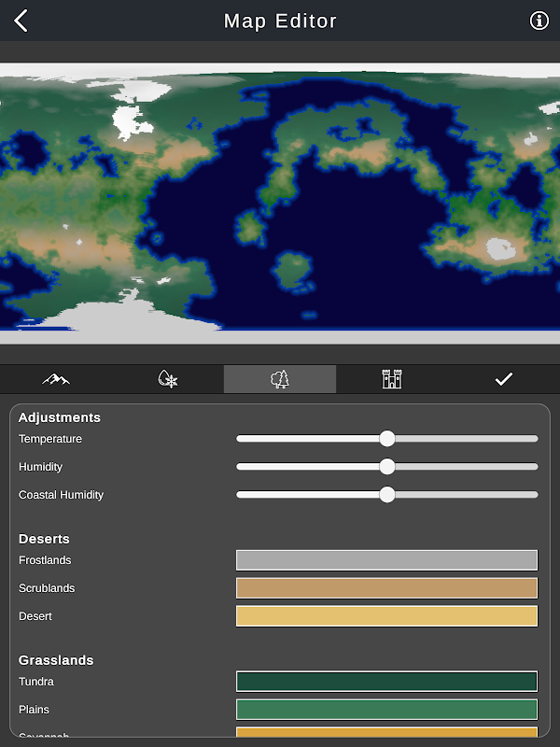The image size is (560, 747).
Task: Click the Coastal Humidity slider handle
Action: (387, 495)
